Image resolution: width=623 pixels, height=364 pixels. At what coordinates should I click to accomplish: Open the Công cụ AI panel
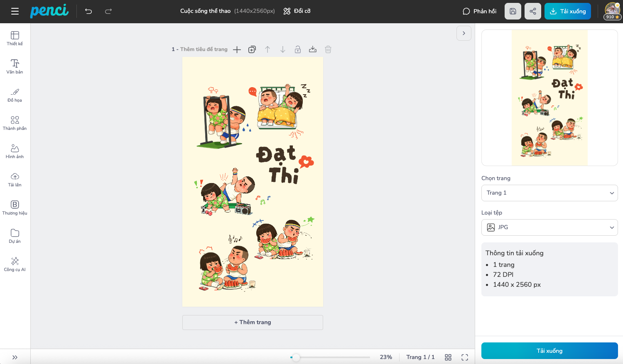pos(15,264)
